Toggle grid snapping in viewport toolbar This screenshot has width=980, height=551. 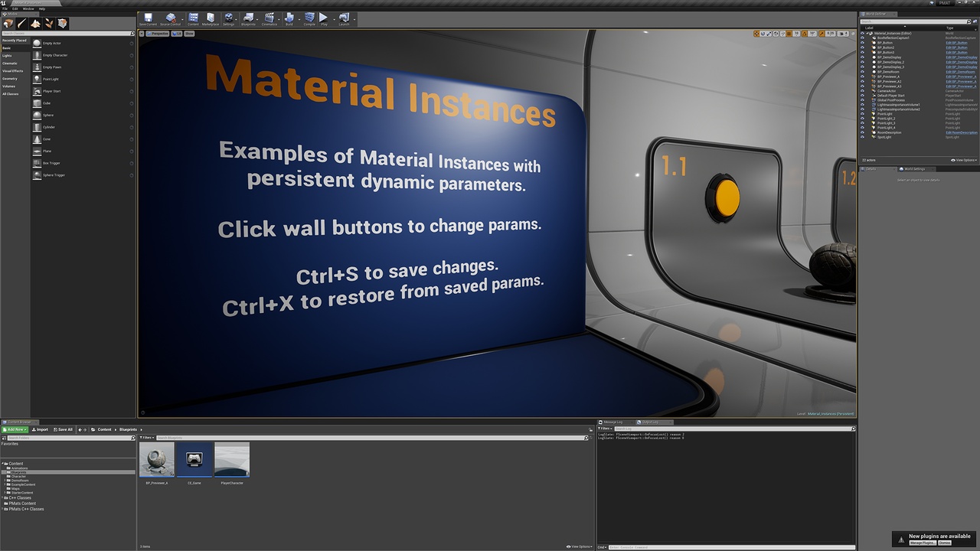[x=789, y=34]
